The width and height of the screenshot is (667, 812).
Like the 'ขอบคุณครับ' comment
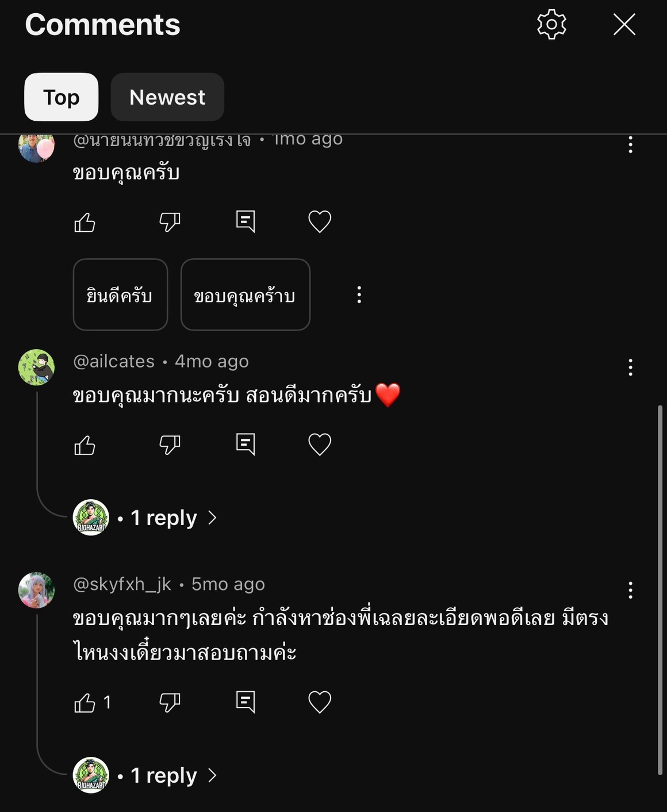(x=85, y=222)
